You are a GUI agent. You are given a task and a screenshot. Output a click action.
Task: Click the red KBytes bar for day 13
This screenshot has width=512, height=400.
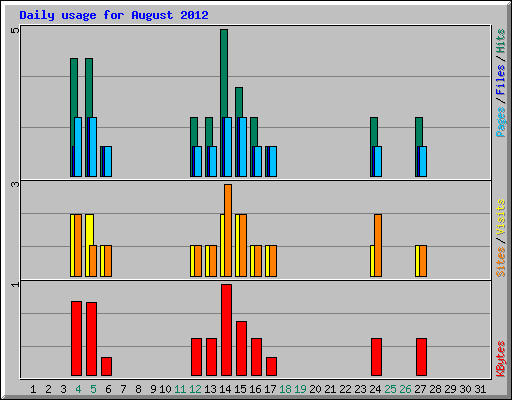211,357
